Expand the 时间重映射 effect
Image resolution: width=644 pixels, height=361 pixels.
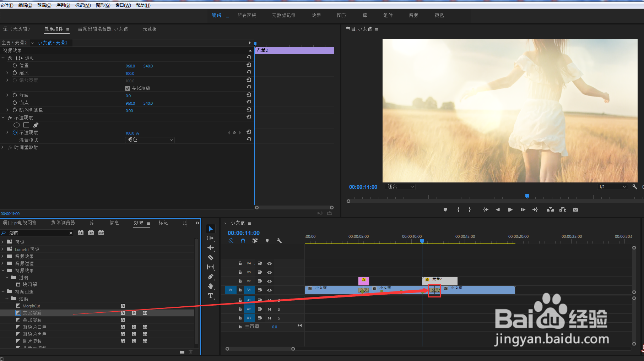coord(3,147)
